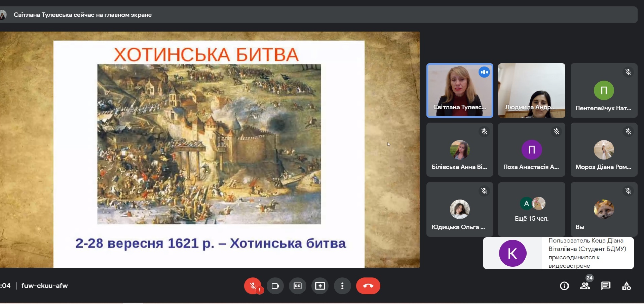
Task: Click the Юдицька Ольга participant tile
Action: [x=459, y=209]
